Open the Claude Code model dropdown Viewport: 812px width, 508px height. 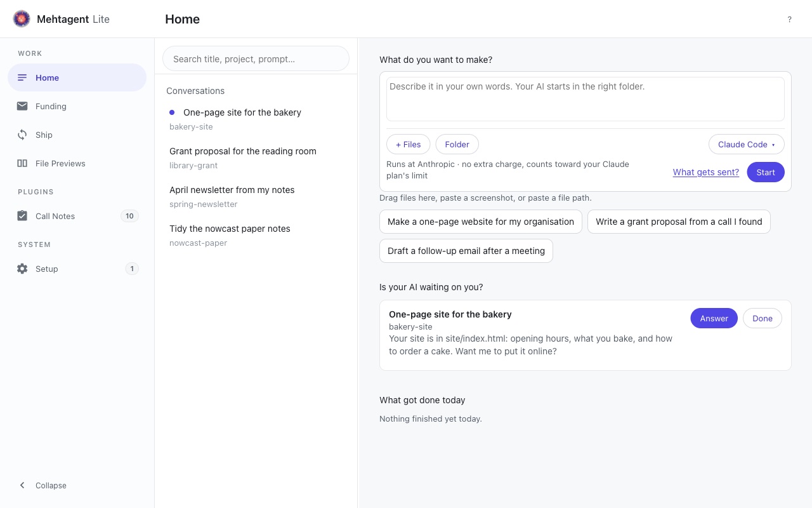pos(746,144)
